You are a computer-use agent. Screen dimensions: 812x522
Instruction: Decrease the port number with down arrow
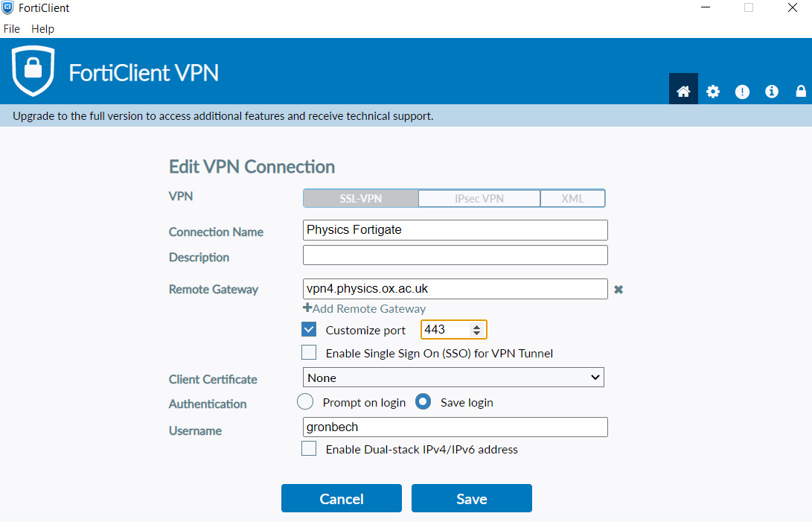tap(476, 333)
